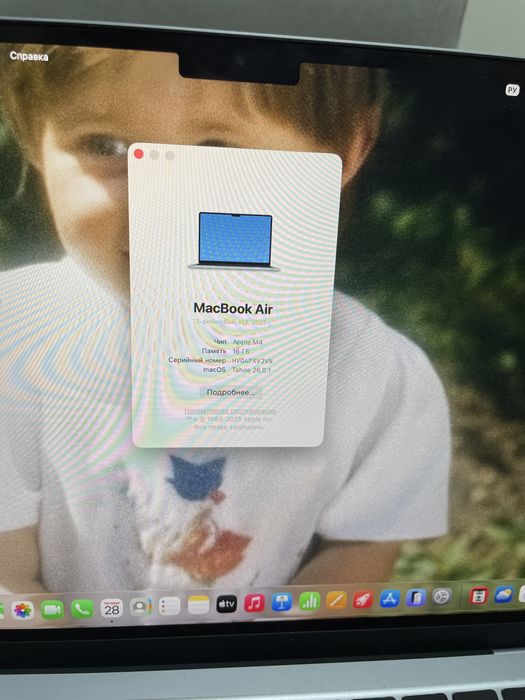Click the Серийный номер label
The width and height of the screenshot is (525, 700).
(x=197, y=360)
